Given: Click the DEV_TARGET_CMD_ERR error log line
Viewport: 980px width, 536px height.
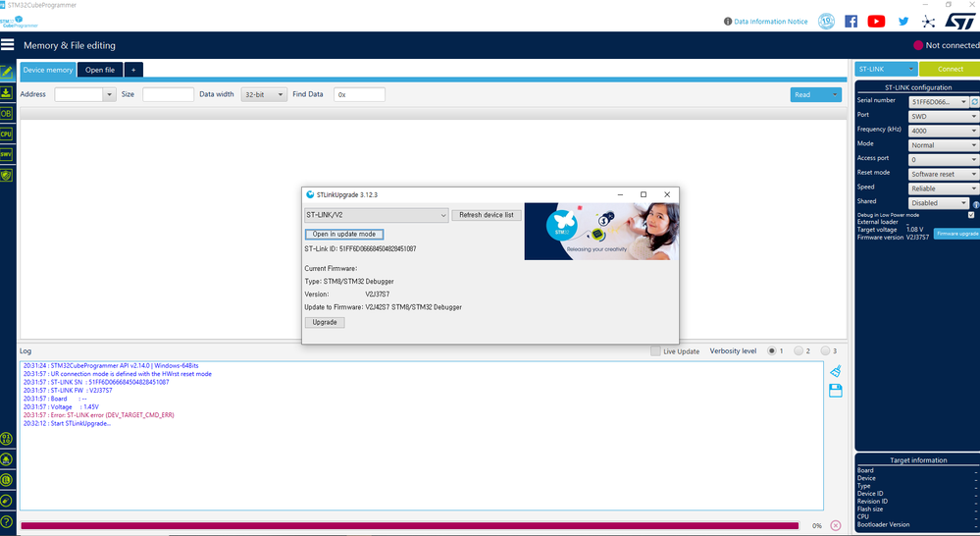Looking at the screenshot, I should (99, 414).
